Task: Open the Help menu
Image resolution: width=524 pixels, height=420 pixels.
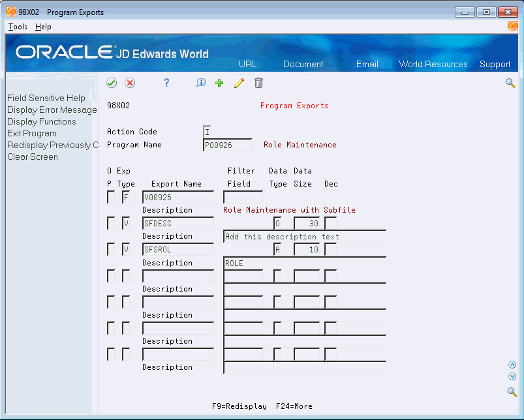Action: (43, 27)
